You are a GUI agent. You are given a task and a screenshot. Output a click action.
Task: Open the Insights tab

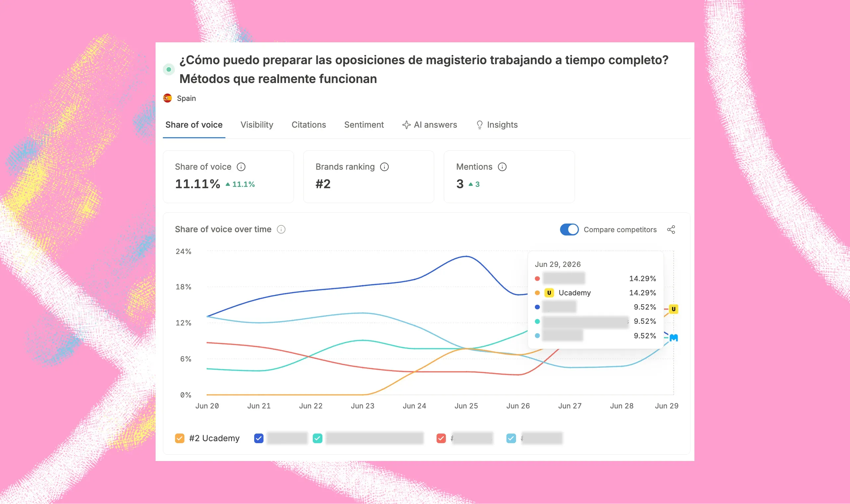coord(496,125)
